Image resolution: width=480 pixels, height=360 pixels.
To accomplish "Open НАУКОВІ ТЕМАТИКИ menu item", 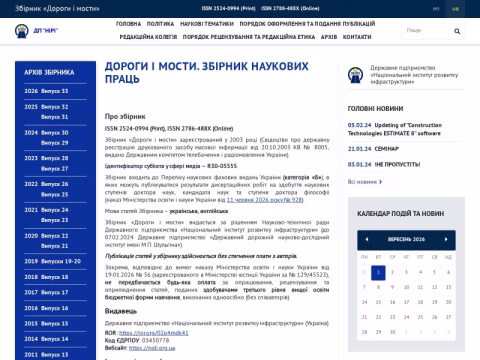I will tap(207, 24).
